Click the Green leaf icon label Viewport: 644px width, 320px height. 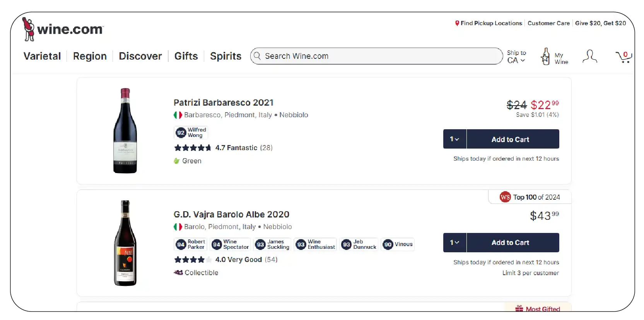(188, 161)
